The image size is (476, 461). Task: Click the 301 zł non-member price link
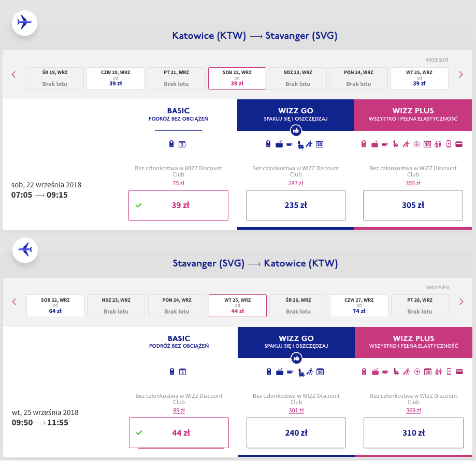296,410
